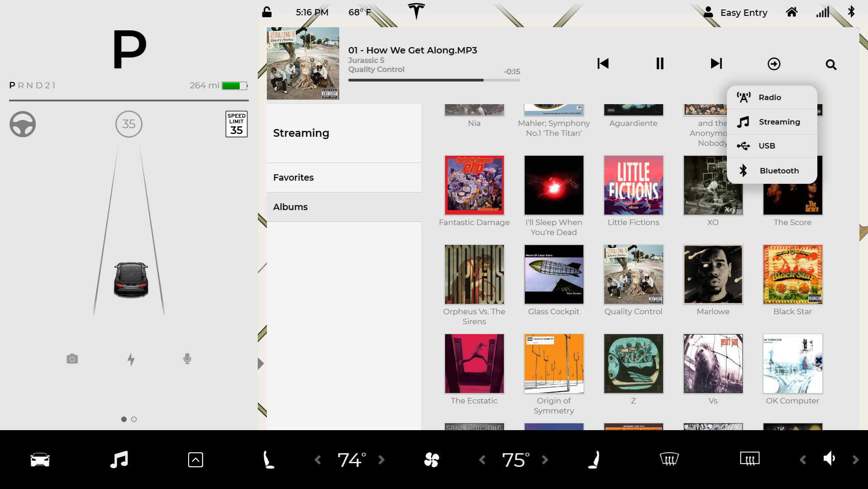Pause the current song

660,63
